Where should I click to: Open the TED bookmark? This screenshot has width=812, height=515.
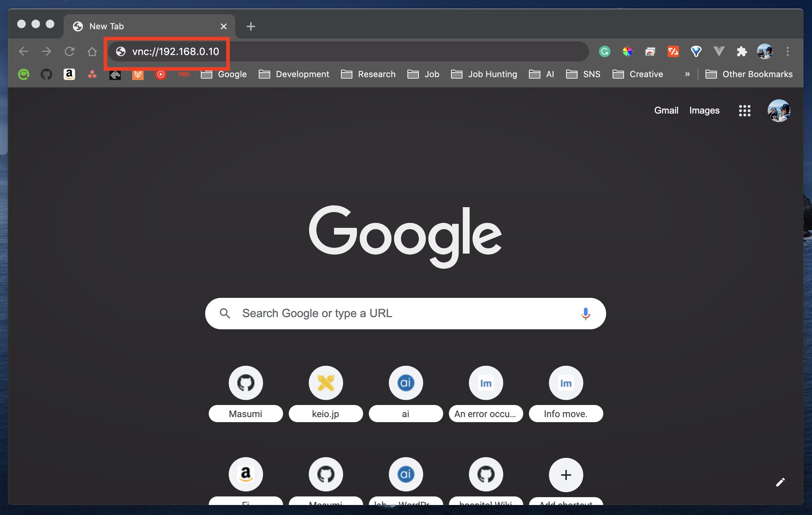click(x=184, y=74)
